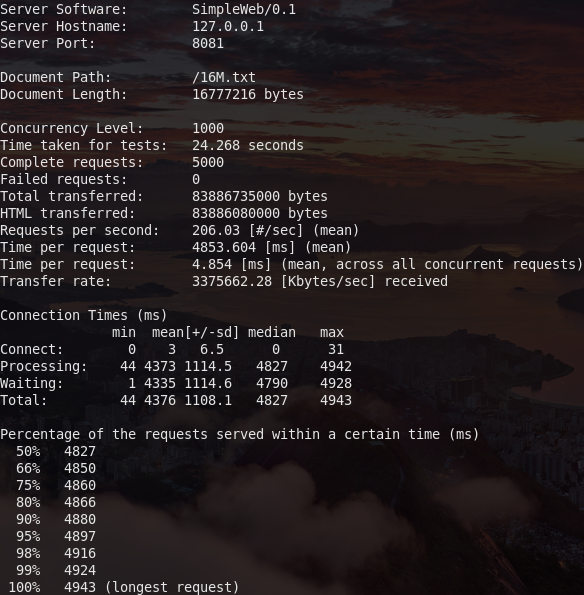Select the Connect max value 31
The image size is (584, 595).
(336, 349)
